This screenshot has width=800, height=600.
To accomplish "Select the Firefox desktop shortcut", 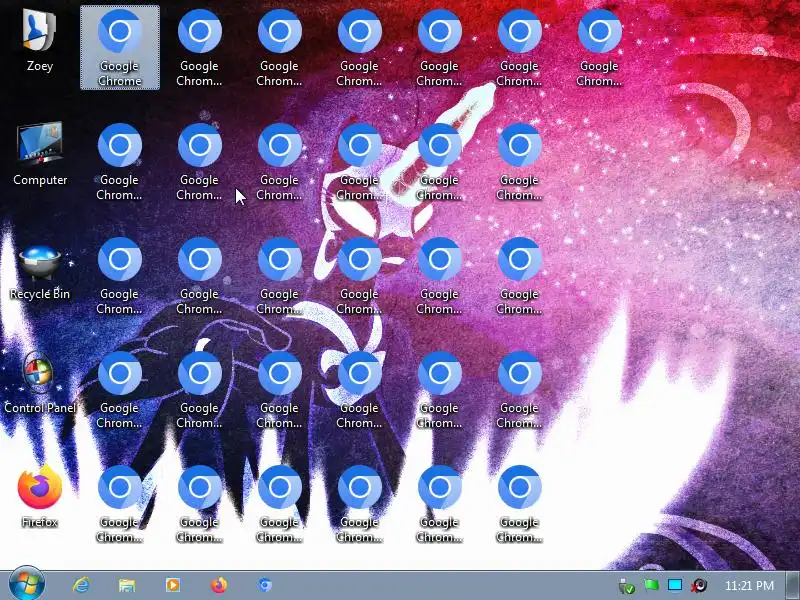I will pos(40,496).
